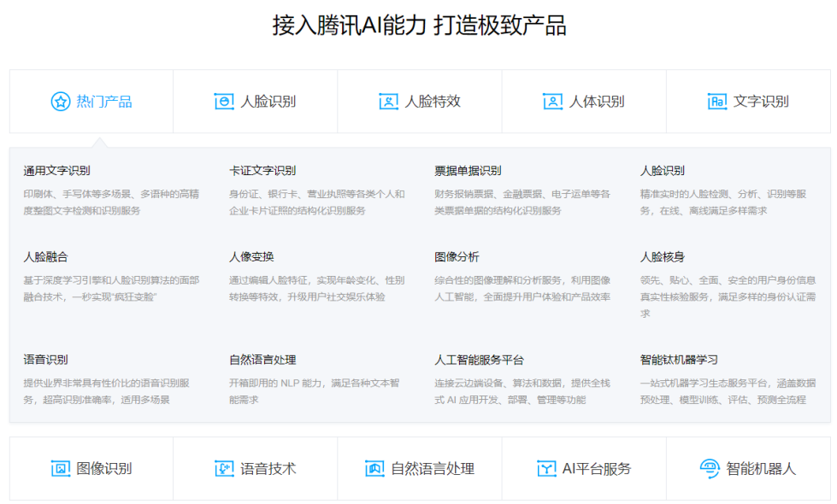Click description starting 精准实时的人脸检测

pyautogui.click(x=723, y=202)
